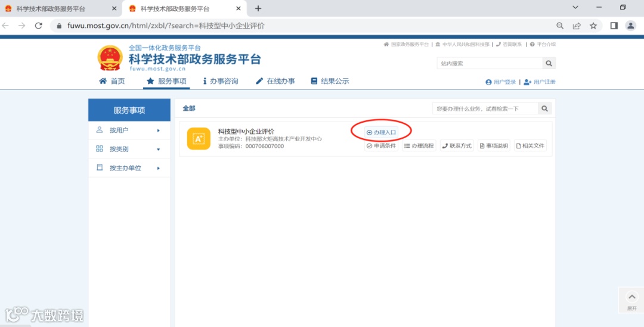Click 联系方式 button
644x327 pixels.
click(x=457, y=146)
